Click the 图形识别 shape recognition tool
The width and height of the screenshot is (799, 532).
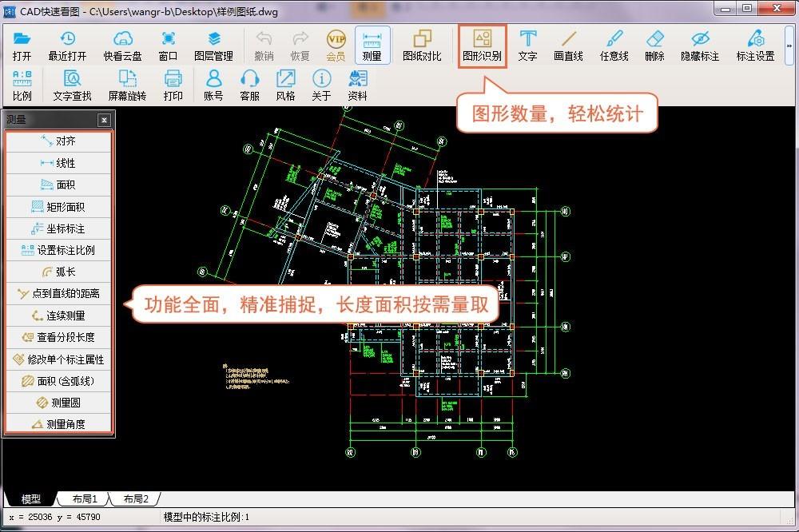tap(482, 46)
